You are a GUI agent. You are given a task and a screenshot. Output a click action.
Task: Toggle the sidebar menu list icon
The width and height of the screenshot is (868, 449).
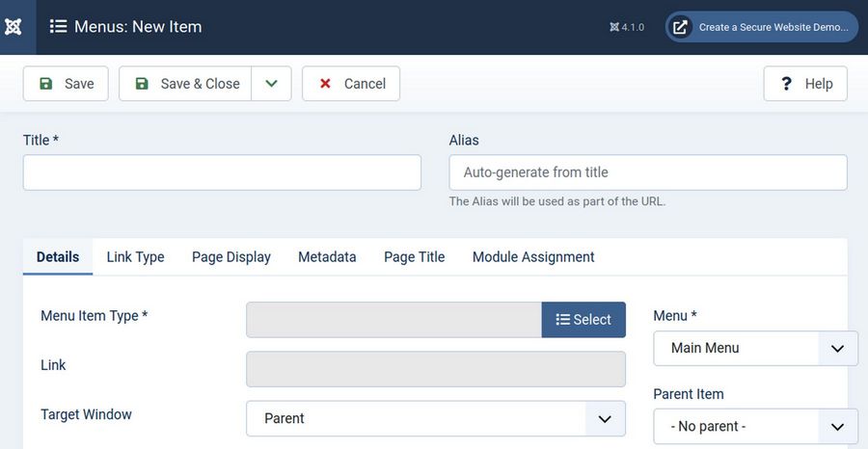tap(58, 27)
